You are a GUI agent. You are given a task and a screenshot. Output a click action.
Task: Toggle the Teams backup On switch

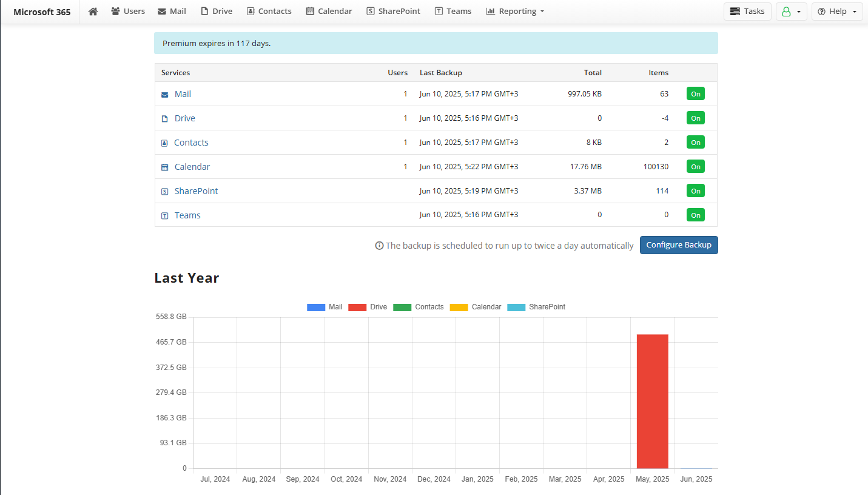(696, 215)
